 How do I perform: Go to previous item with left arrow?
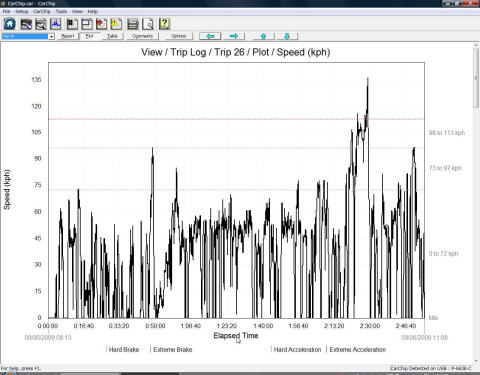(x=210, y=36)
